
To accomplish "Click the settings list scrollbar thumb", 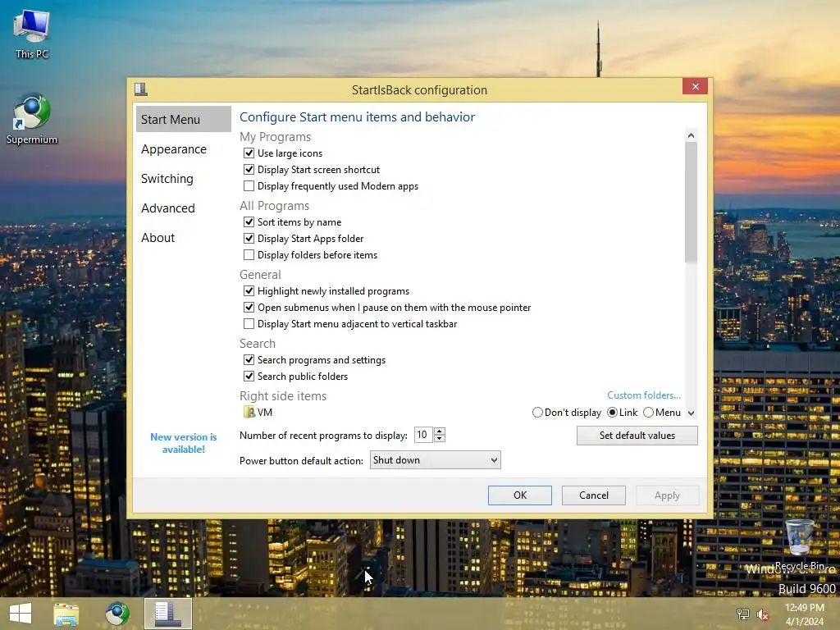I will tap(691, 203).
